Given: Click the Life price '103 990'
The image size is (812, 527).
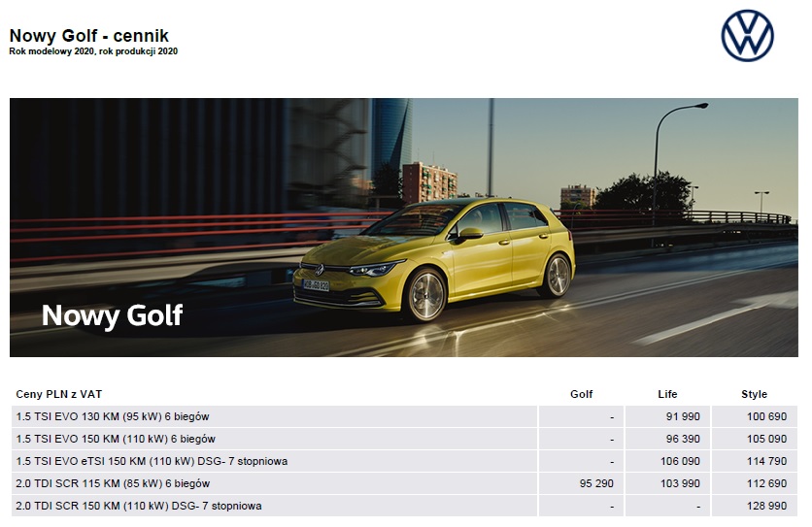Looking at the screenshot, I should (680, 483).
